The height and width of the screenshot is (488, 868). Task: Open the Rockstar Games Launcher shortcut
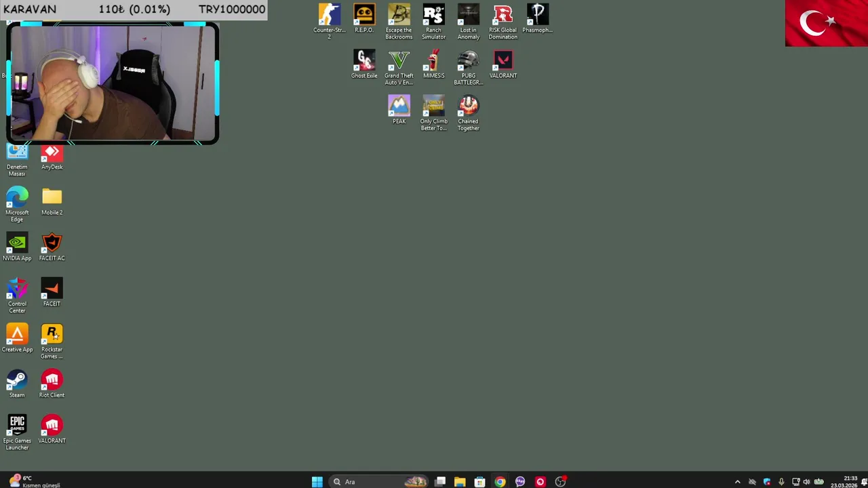click(x=52, y=341)
